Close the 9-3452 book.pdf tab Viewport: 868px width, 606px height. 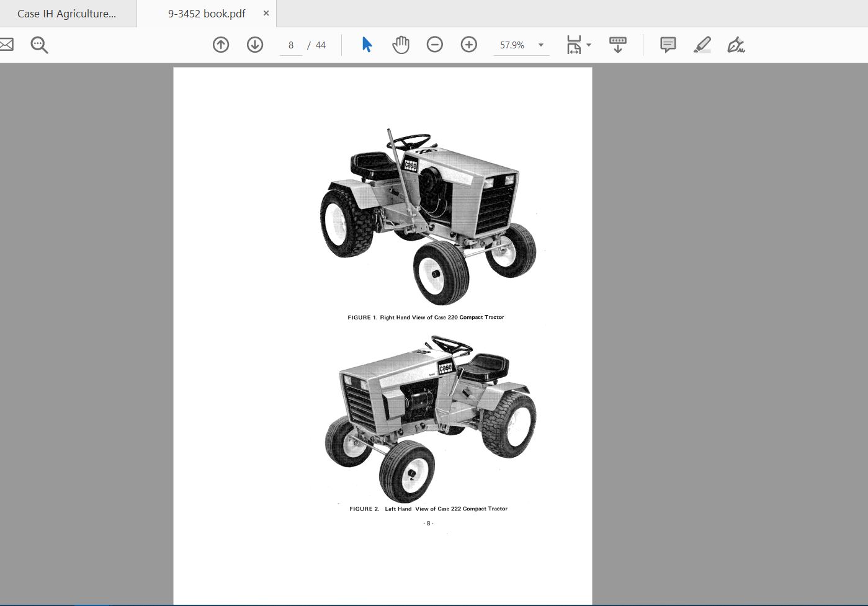(266, 13)
